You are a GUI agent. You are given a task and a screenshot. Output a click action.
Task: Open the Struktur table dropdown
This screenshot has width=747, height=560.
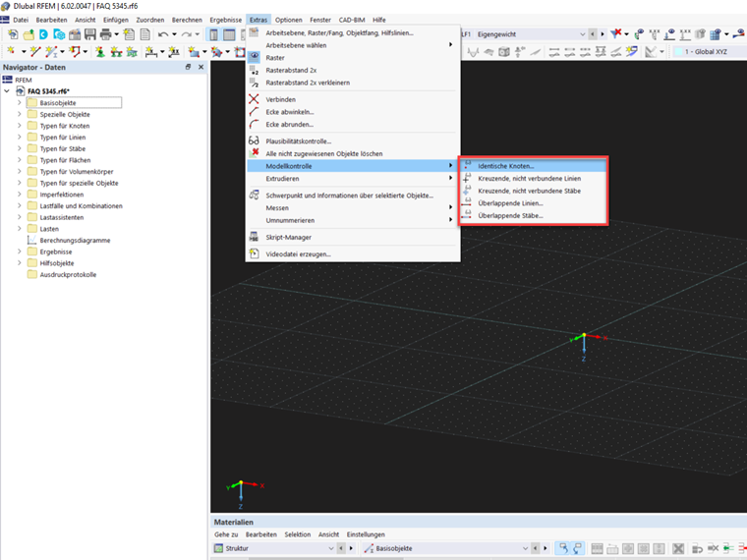click(331, 548)
